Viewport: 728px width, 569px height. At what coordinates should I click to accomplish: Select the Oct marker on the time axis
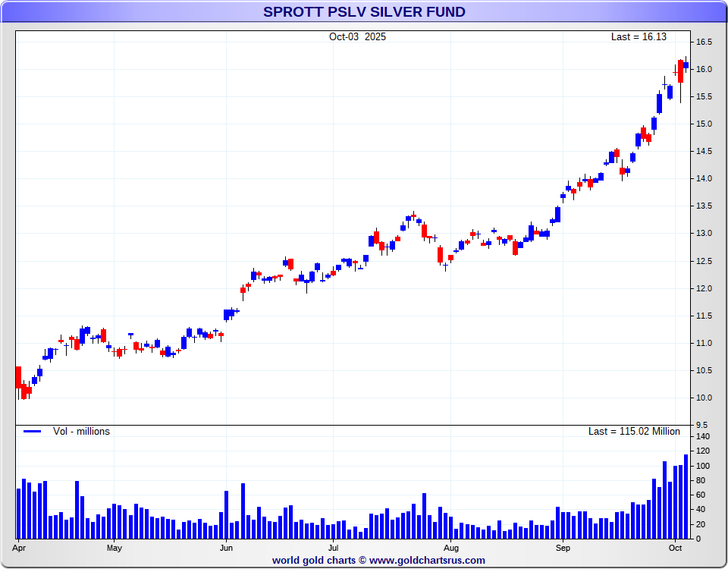[675, 547]
